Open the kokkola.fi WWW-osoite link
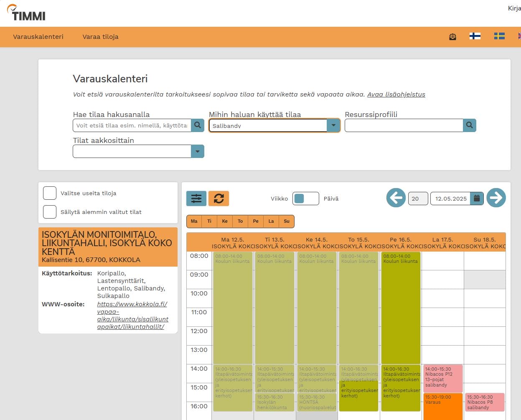This screenshot has width=521, height=420. coord(133,316)
